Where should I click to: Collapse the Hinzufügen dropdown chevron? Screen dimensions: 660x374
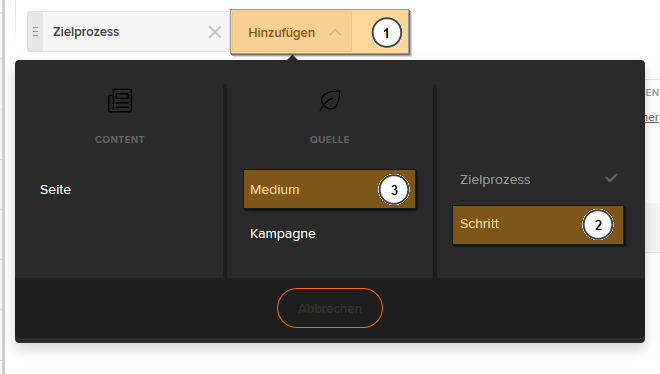click(335, 32)
